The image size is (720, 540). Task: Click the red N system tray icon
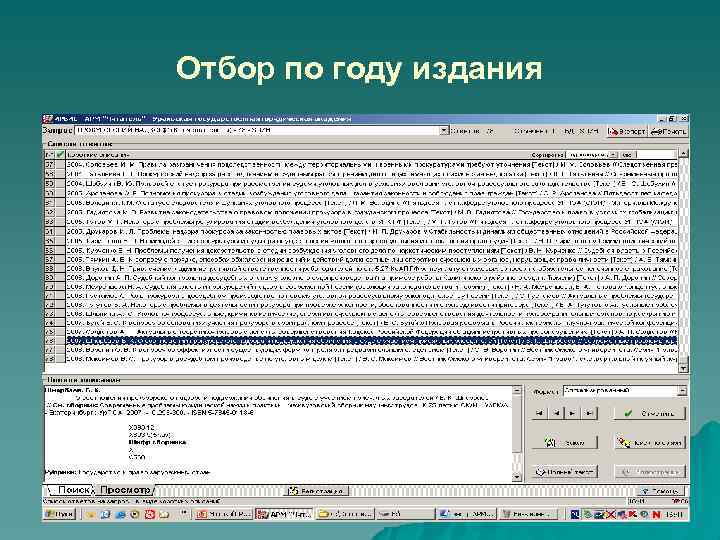point(656,515)
